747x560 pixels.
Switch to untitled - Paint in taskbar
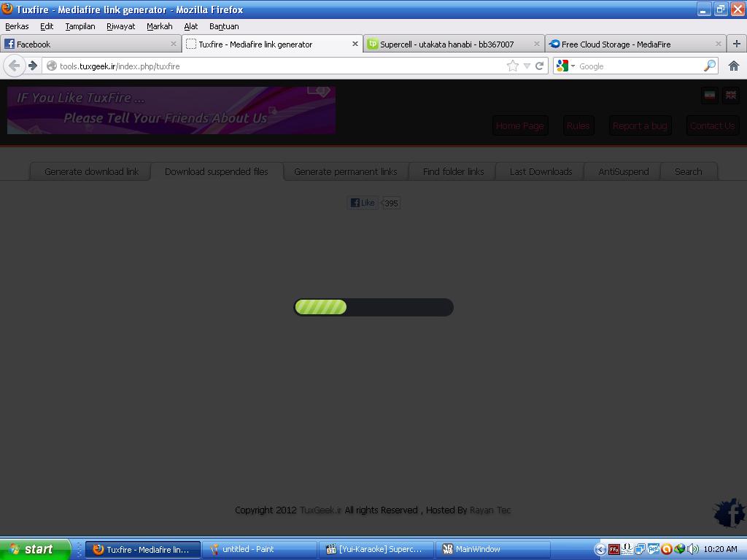(260, 549)
